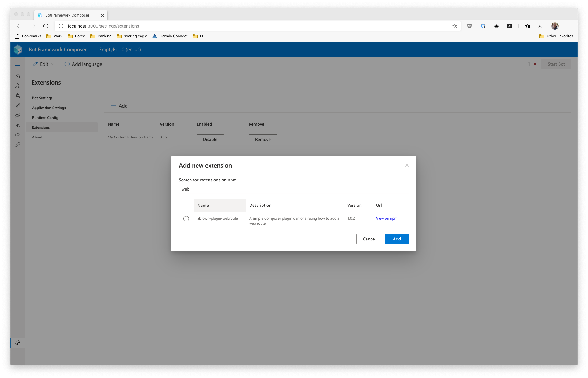Close the Add new extension dialog
The image size is (588, 378).
pos(407,165)
